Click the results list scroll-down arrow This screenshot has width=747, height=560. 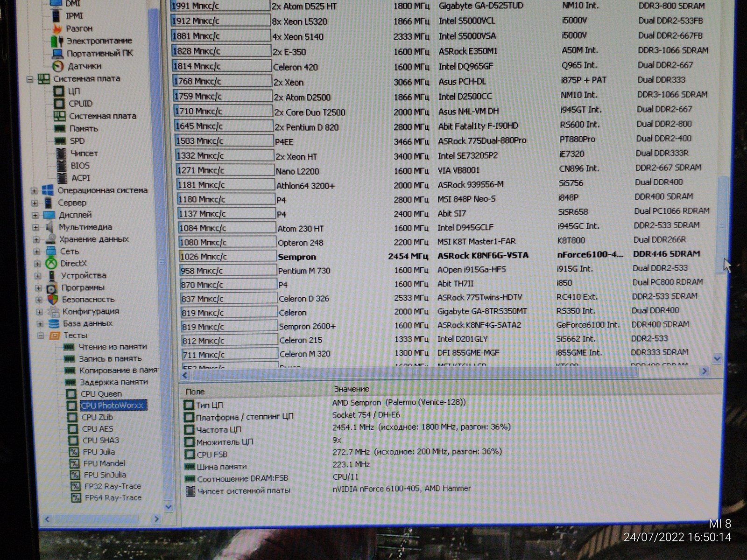pyautogui.click(x=717, y=359)
